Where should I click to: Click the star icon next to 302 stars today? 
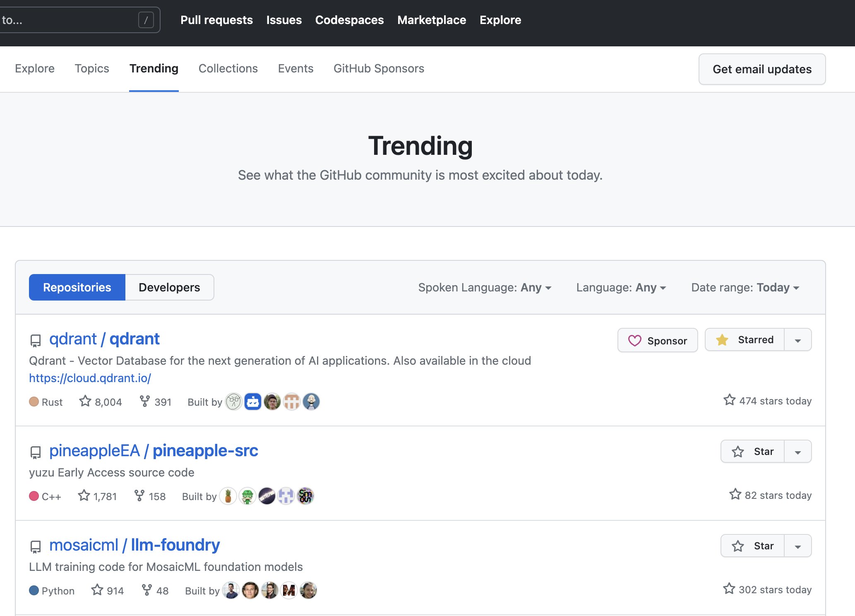[729, 589]
